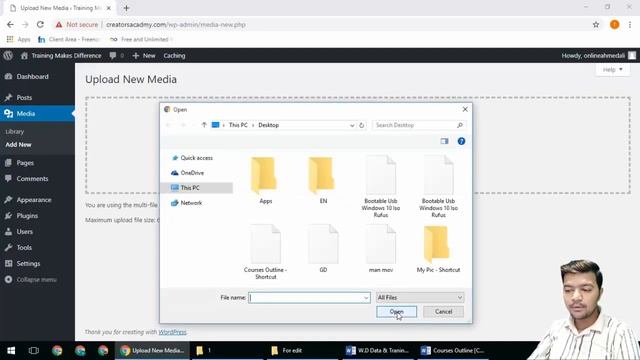The width and height of the screenshot is (640, 360).
Task: Go back in the browser
Action: point(10,24)
